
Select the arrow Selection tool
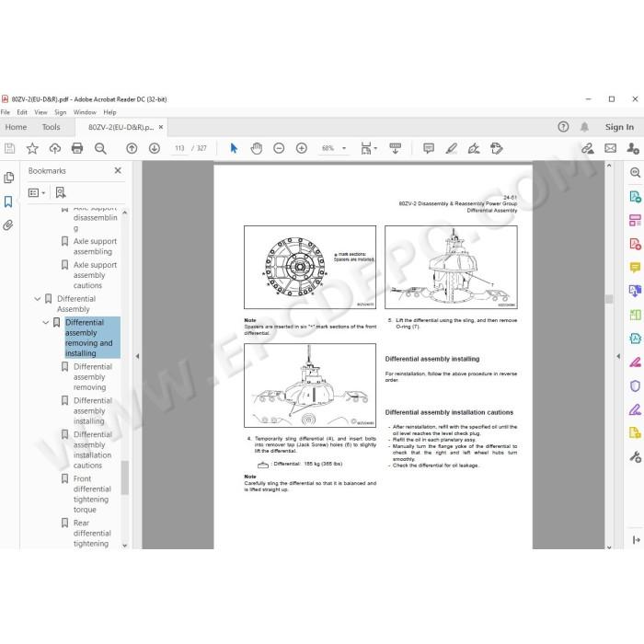(x=234, y=148)
